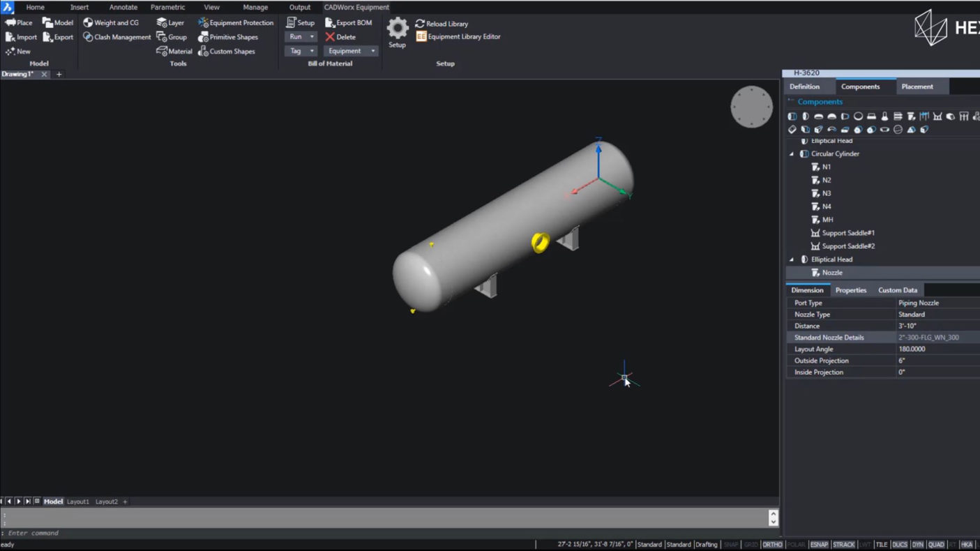This screenshot has width=980, height=551.
Task: Select Support Saddle#2 tree item
Action: tap(847, 246)
